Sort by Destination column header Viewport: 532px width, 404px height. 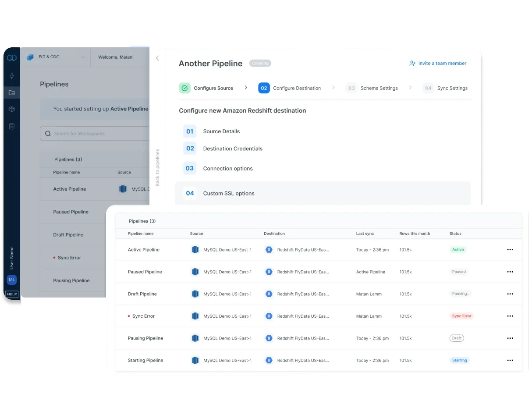274,234
